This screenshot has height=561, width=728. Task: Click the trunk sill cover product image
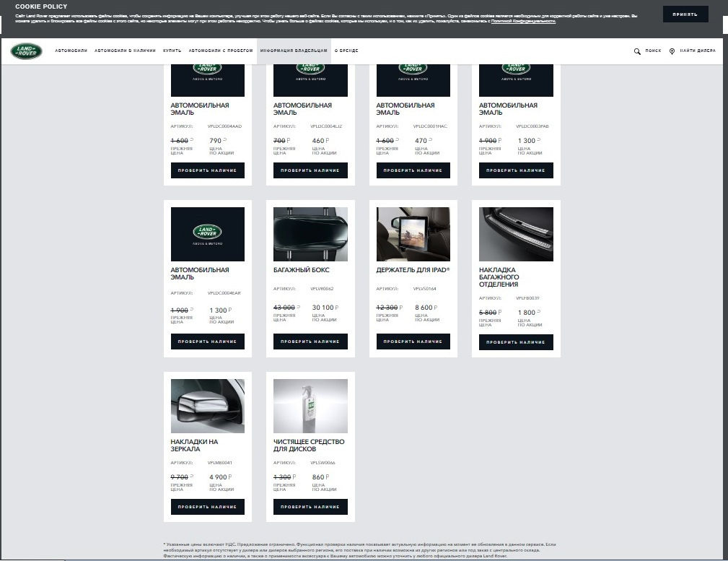516,234
